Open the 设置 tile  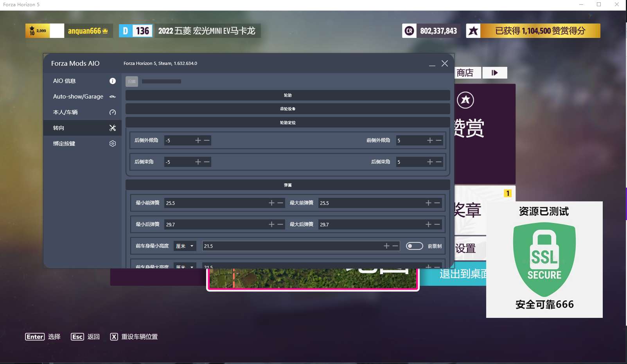[x=470, y=248]
